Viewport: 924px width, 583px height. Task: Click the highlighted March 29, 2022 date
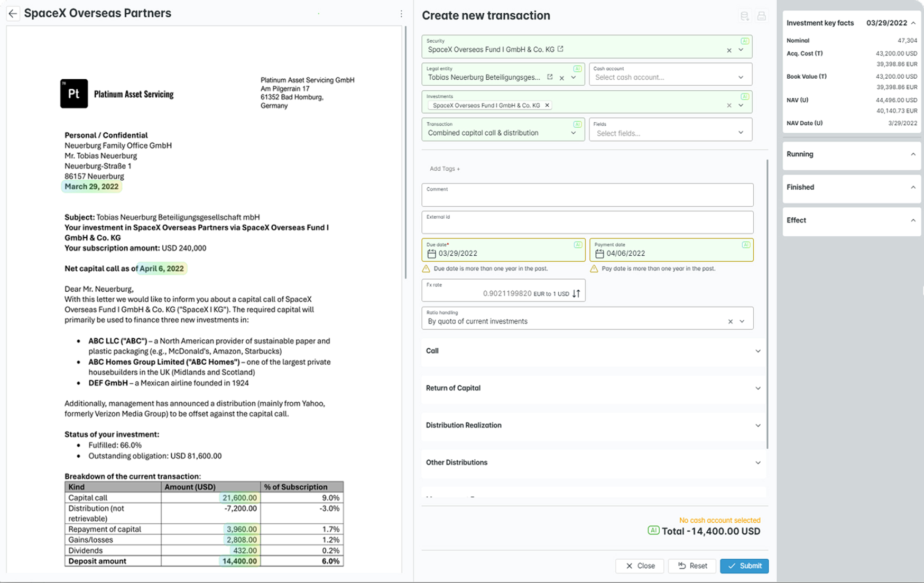pyautogui.click(x=91, y=187)
